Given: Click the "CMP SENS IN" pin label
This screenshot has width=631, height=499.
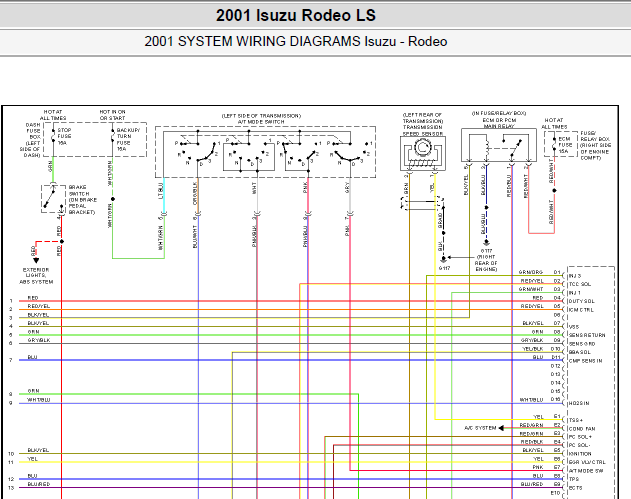Looking at the screenshot, I should point(586,361).
